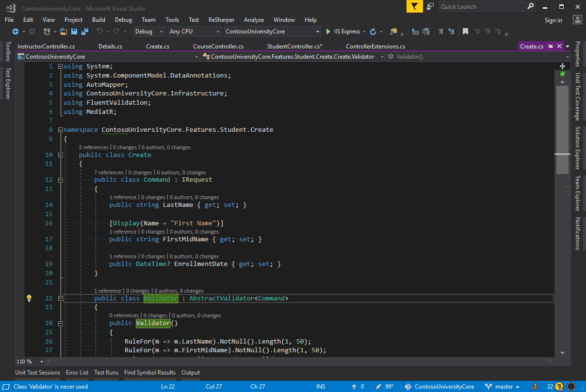Viewport: 586px width, 392px height.
Task: Switch to the ControllerExtensions.cs tab
Action: pyautogui.click(x=375, y=47)
